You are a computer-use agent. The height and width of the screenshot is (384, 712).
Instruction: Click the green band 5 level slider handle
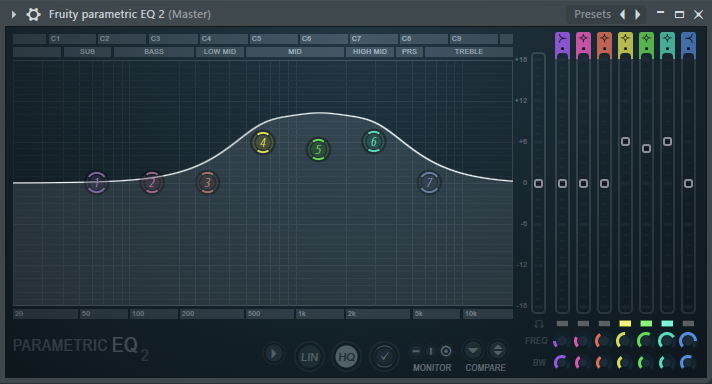(646, 148)
